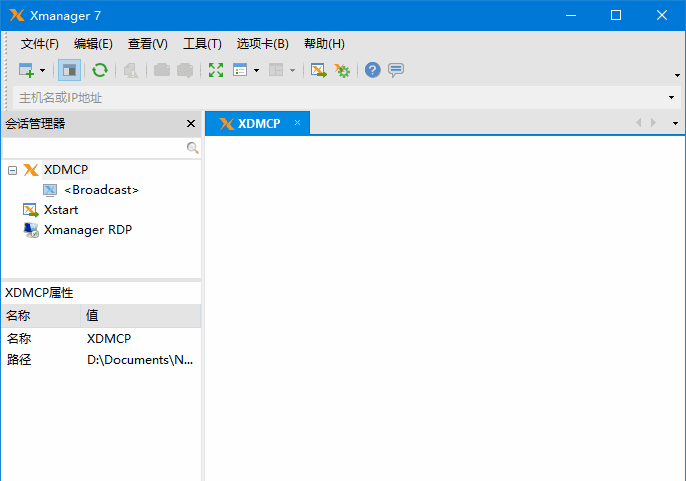Screen dimensions: 686x481
Task: Open the view mode dropdown arrow
Action: 256,70
